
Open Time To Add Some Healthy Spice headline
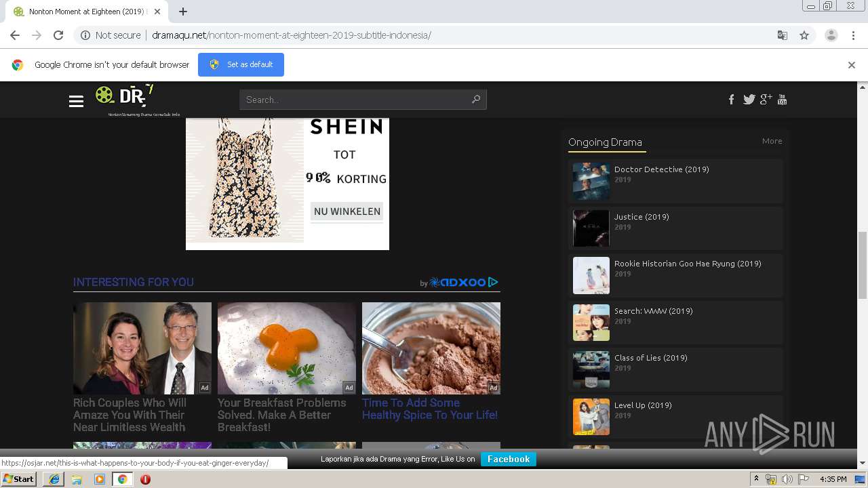click(x=430, y=409)
